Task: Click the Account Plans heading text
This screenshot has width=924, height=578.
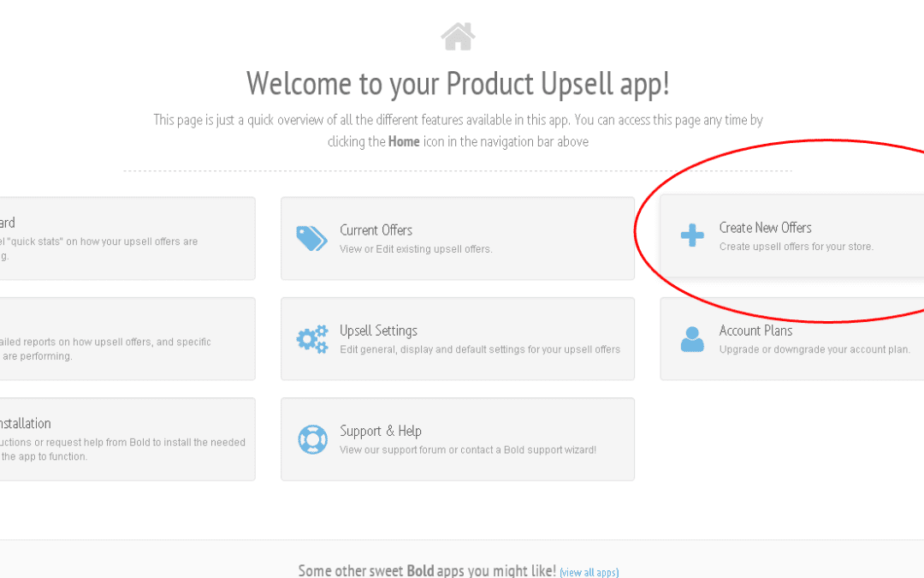Action: [756, 330]
